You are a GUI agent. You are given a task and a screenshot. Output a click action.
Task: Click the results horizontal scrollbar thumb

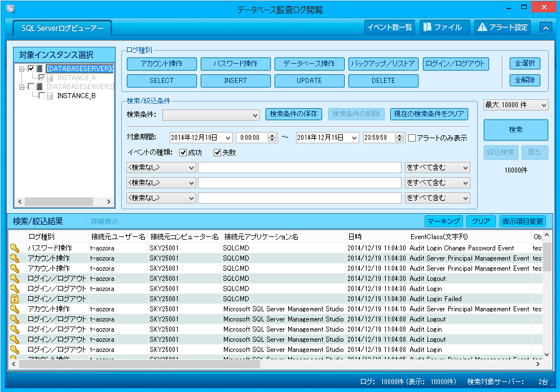point(140,364)
